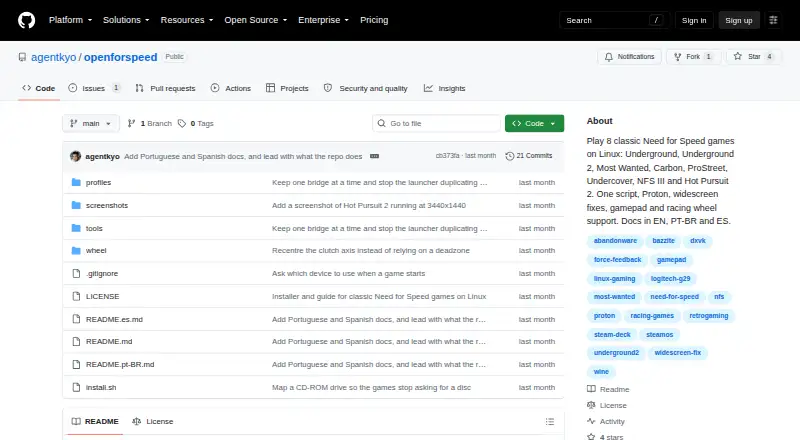Go to the Pricing page
The image size is (800, 440).
(374, 20)
